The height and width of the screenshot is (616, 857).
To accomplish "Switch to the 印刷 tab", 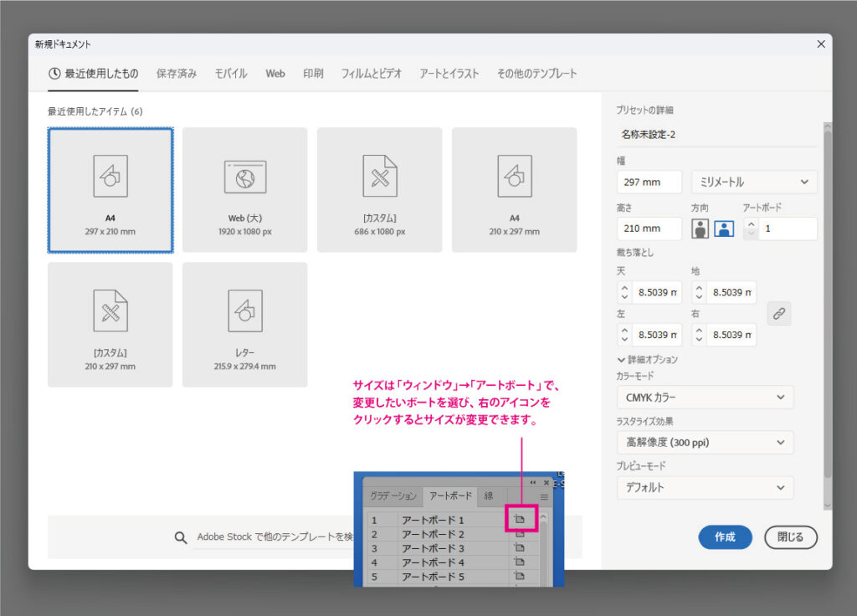I will [313, 74].
